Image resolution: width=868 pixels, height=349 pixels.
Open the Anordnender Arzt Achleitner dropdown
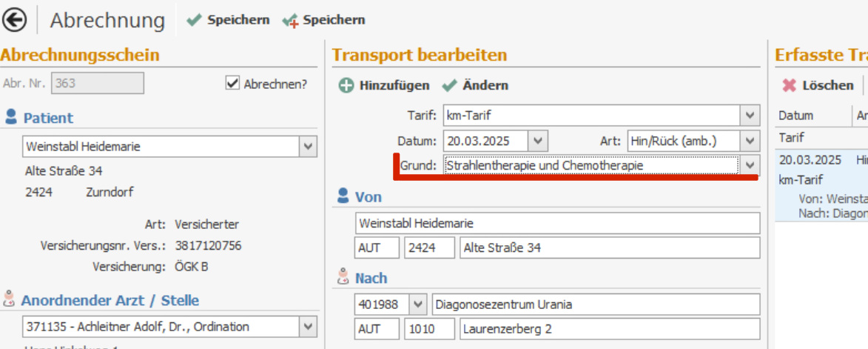click(308, 326)
